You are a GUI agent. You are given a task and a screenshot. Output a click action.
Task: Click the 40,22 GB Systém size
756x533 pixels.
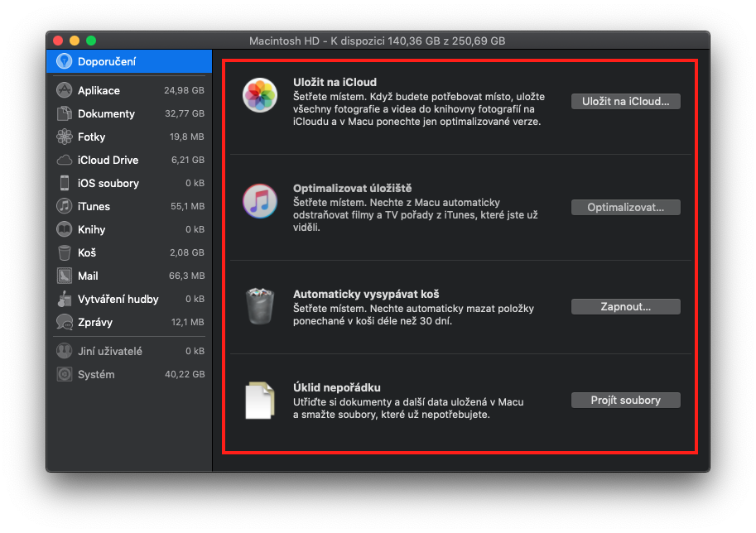point(185,374)
